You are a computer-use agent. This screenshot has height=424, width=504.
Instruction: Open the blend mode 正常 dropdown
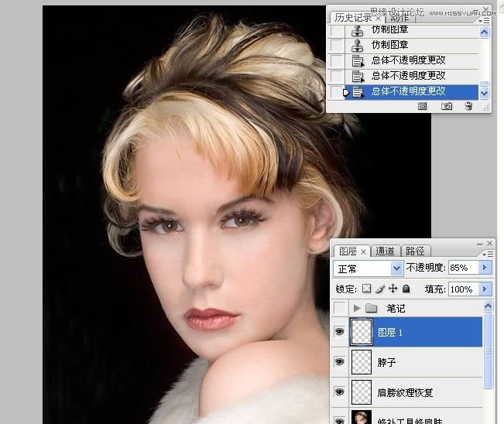tap(397, 268)
